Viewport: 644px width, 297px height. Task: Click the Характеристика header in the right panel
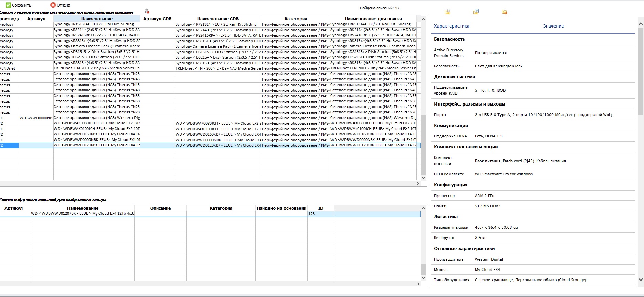coord(452,26)
